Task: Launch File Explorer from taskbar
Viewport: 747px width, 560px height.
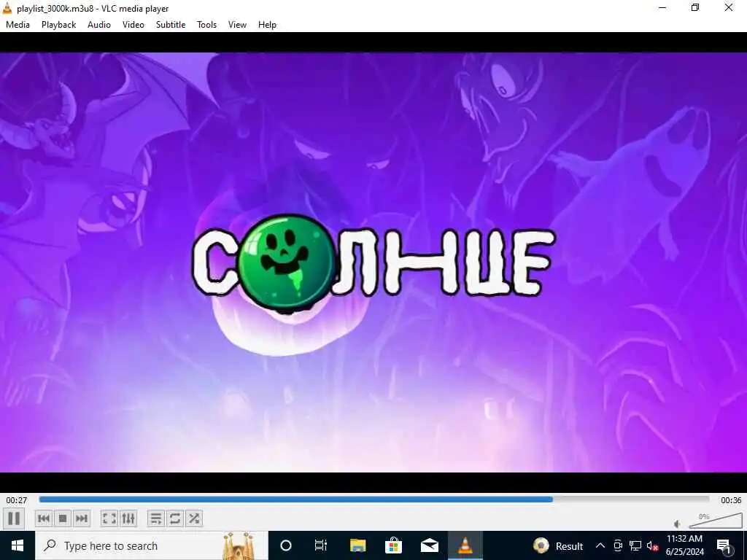Action: 357,545
